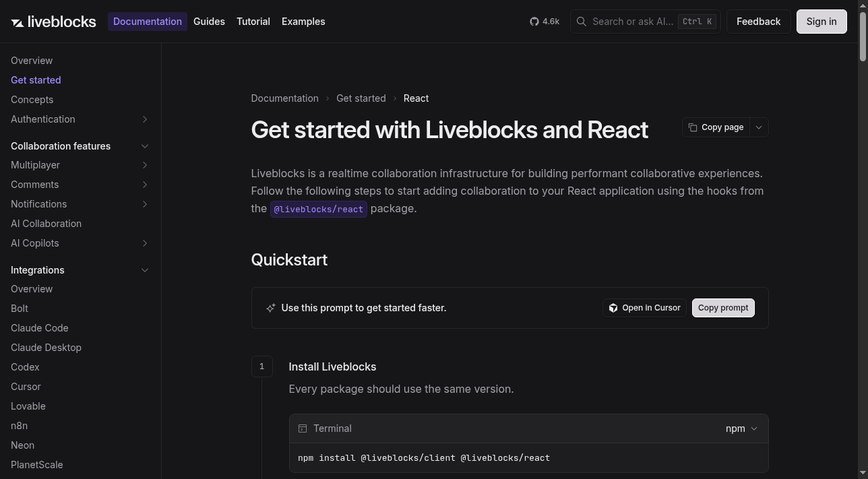Open Bolt integration page
The height and width of the screenshot is (479, 868).
coord(20,309)
